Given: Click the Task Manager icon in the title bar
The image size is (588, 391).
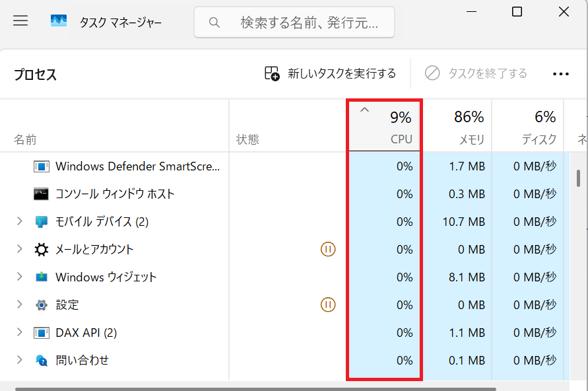Looking at the screenshot, I should click(x=59, y=20).
